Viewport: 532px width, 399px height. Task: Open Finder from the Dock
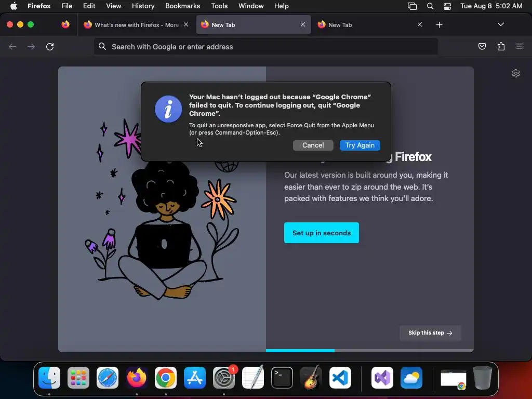coord(49,378)
